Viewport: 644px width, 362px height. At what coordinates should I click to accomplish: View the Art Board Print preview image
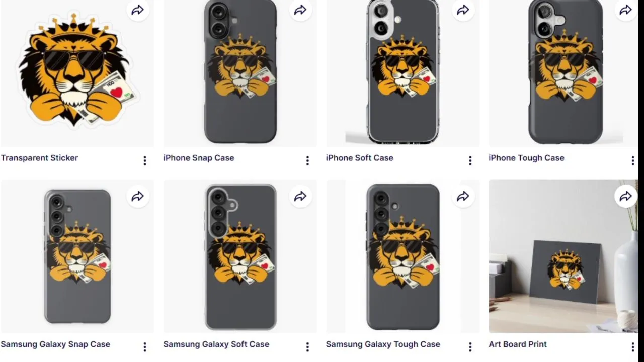563,256
